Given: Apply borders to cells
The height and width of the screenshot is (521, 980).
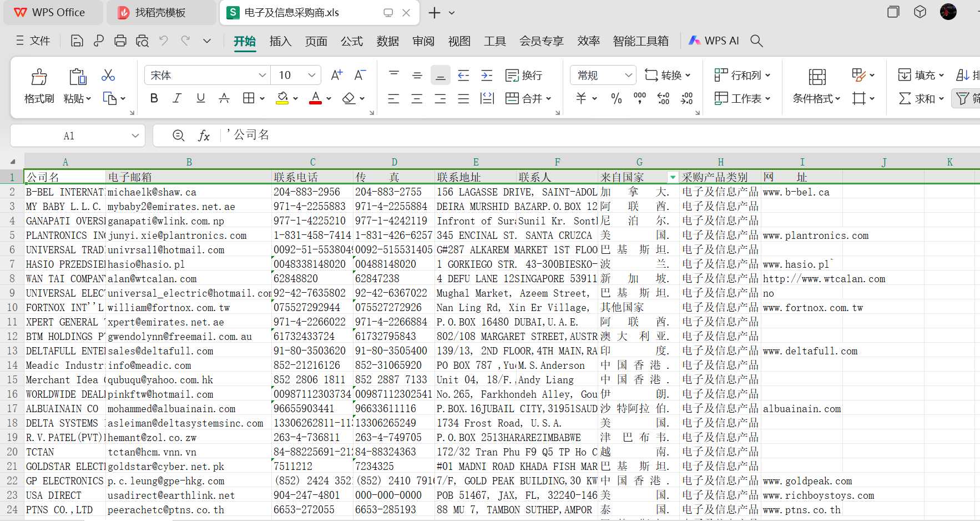Looking at the screenshot, I should 249,98.
